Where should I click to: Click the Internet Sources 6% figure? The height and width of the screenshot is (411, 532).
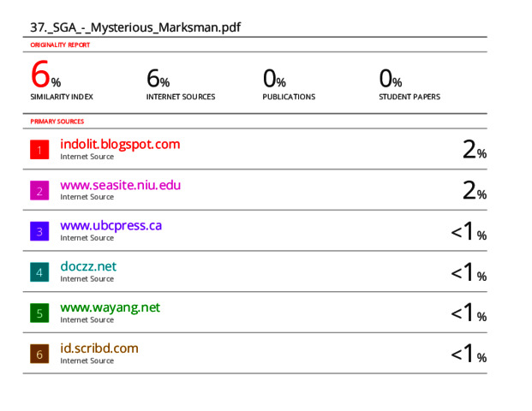[158, 80]
